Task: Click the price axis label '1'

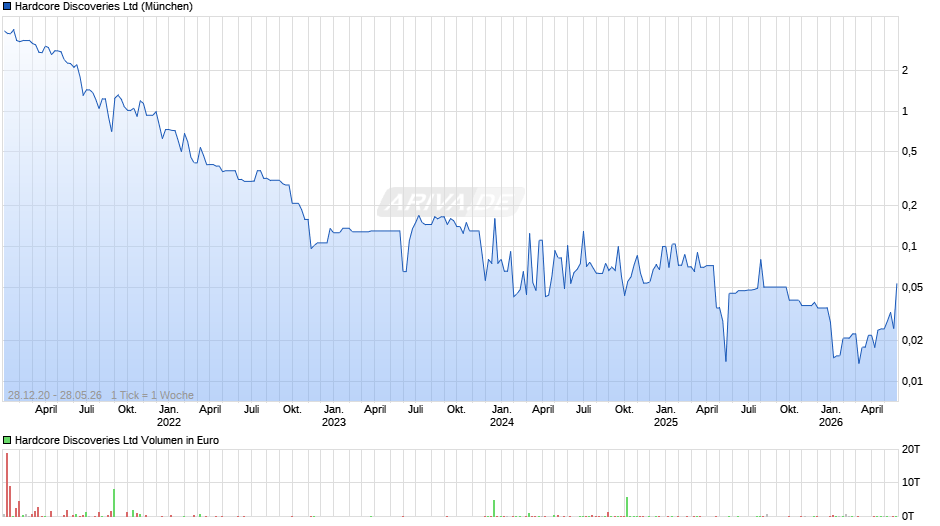Action: point(905,111)
